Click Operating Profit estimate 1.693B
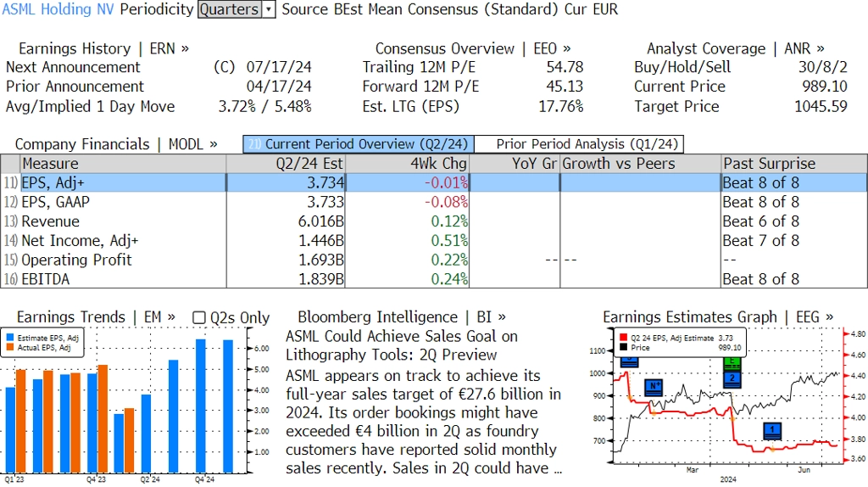868x487 pixels. 320,260
